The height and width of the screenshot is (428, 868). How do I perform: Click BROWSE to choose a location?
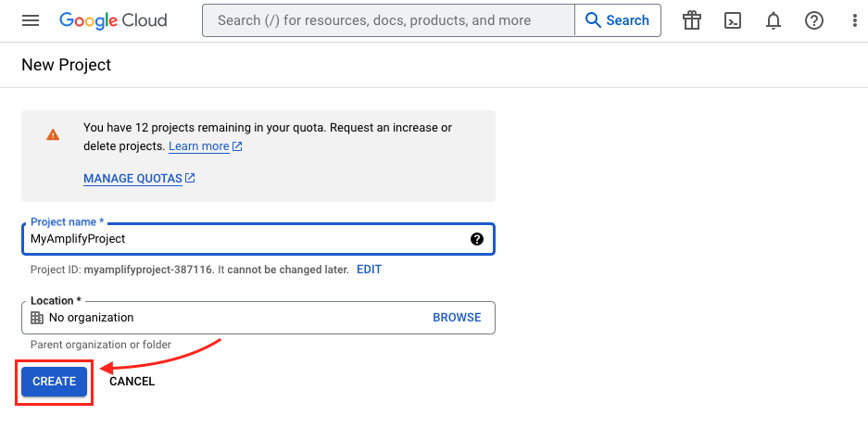tap(457, 318)
